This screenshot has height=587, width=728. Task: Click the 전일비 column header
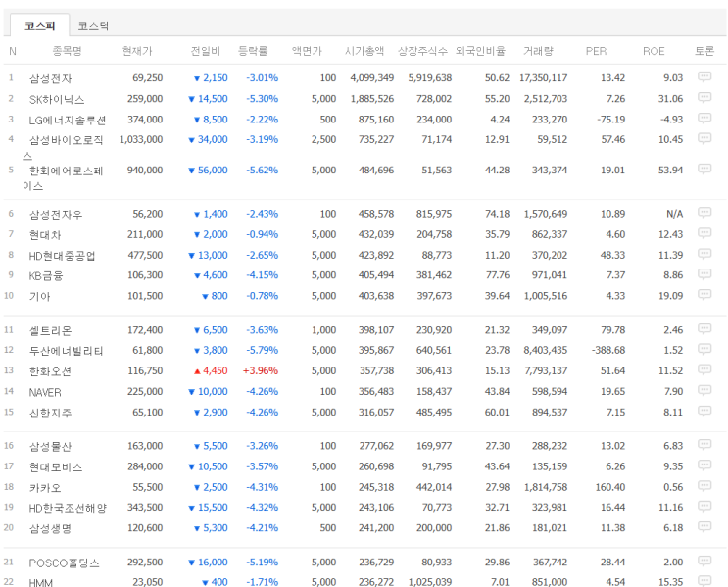click(205, 51)
